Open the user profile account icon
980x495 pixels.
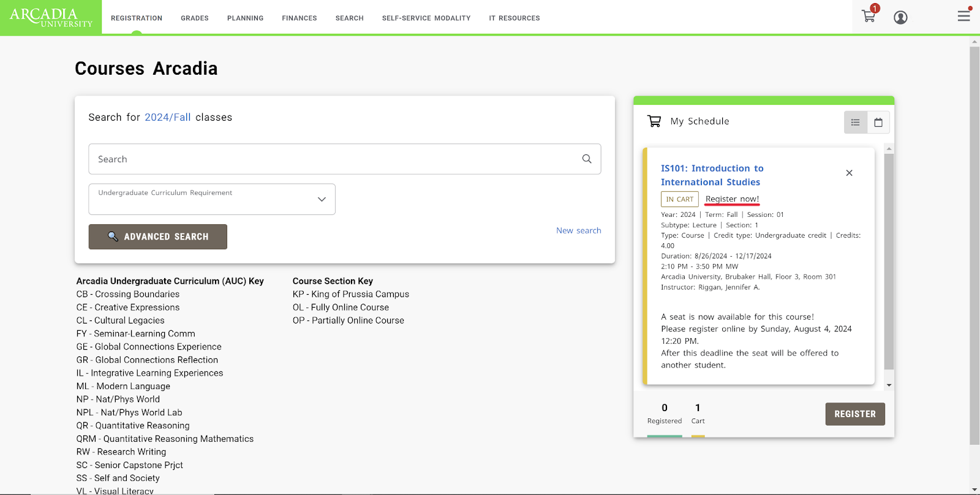pyautogui.click(x=900, y=18)
